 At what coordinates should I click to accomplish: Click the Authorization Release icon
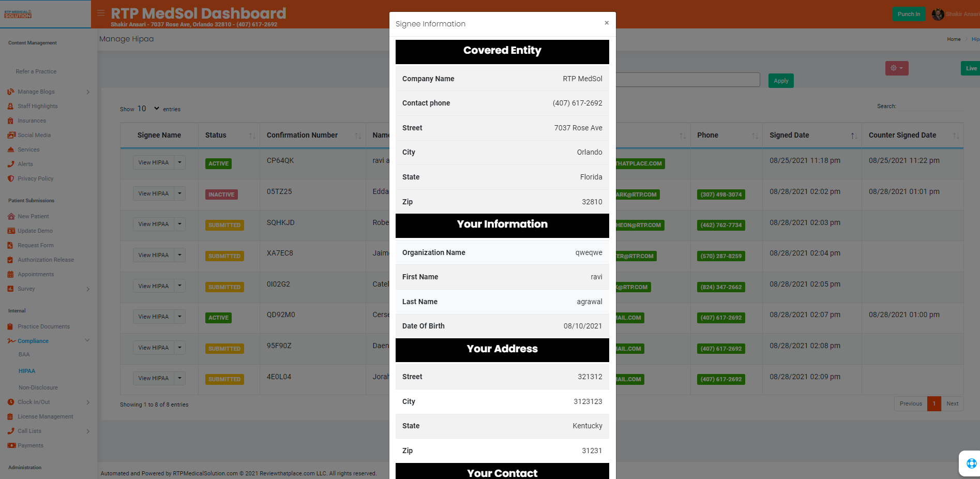pos(11,260)
